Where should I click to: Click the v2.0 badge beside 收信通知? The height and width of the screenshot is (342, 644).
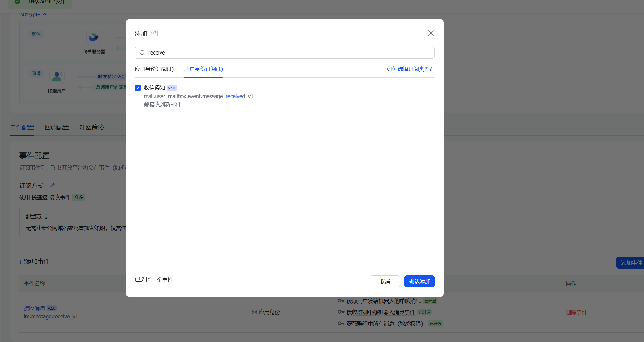pyautogui.click(x=172, y=88)
